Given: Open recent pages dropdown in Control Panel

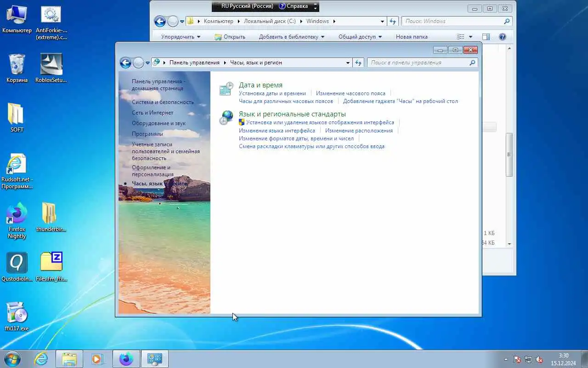Looking at the screenshot, I should point(148,63).
